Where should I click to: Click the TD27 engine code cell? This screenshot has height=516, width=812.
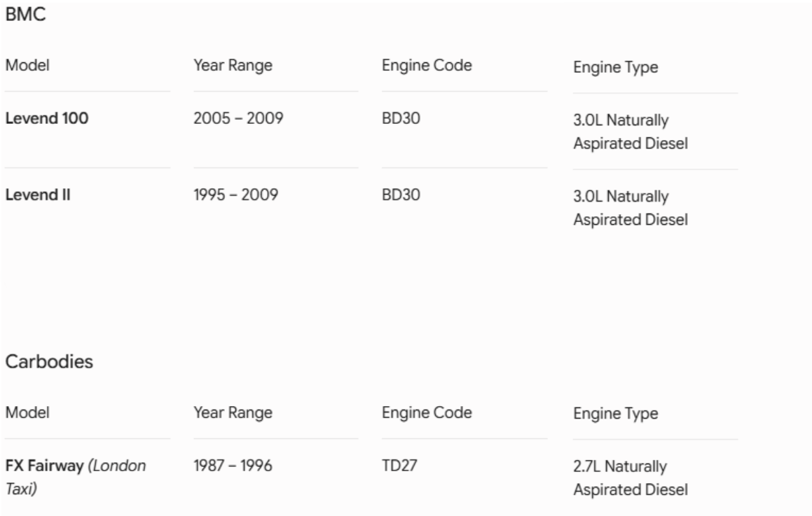click(399, 466)
